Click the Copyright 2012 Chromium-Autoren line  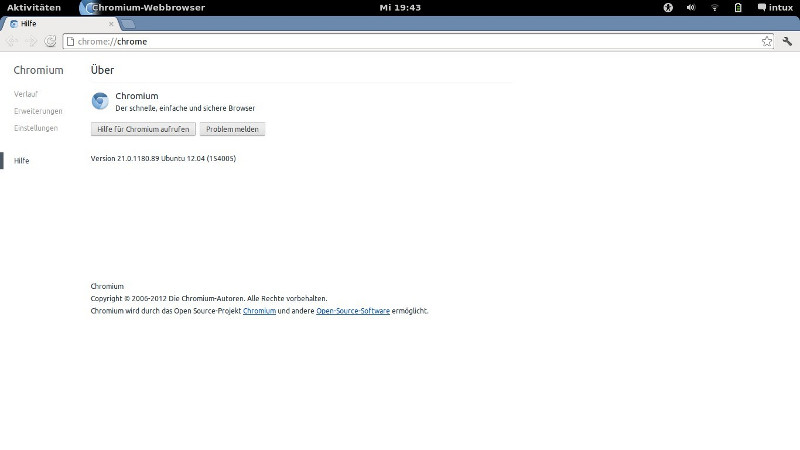pyautogui.click(x=209, y=298)
